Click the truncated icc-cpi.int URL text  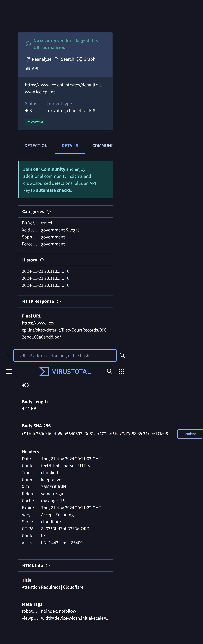coord(65,85)
